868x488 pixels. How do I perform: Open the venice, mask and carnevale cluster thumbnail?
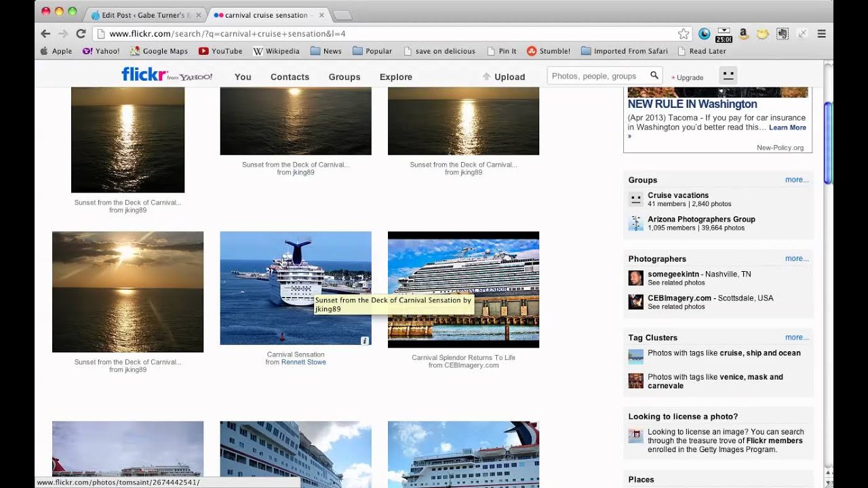point(635,381)
